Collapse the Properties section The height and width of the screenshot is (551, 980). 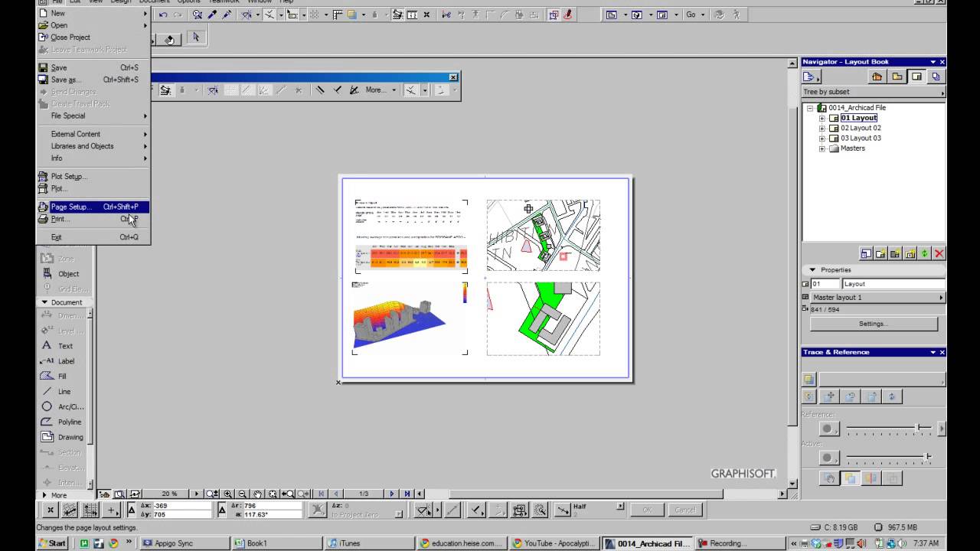[812, 270]
